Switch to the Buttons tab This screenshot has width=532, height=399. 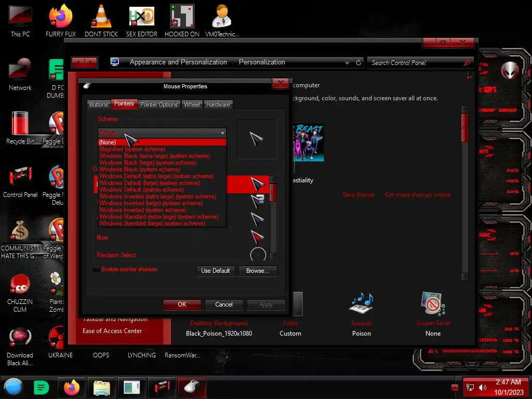coord(99,104)
